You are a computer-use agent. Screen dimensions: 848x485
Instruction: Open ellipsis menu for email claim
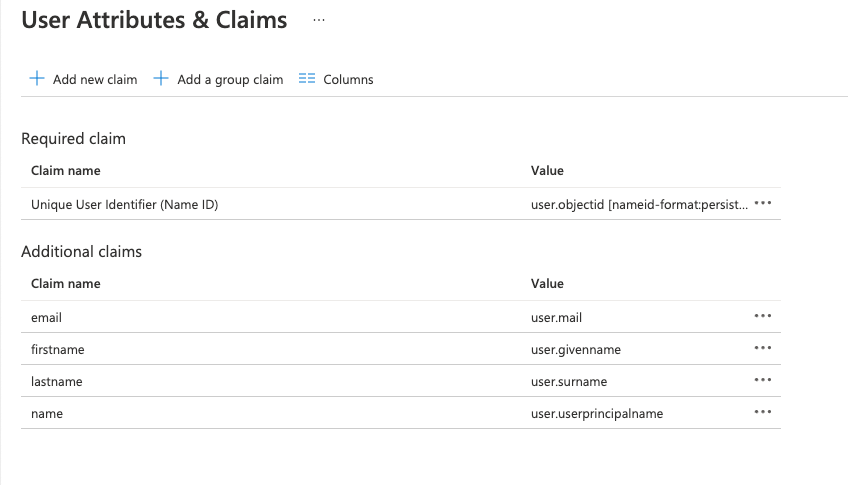[763, 316]
